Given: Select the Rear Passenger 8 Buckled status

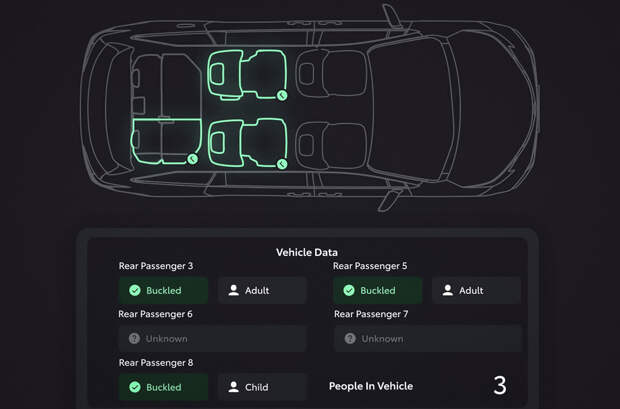Looking at the screenshot, I should [x=163, y=387].
